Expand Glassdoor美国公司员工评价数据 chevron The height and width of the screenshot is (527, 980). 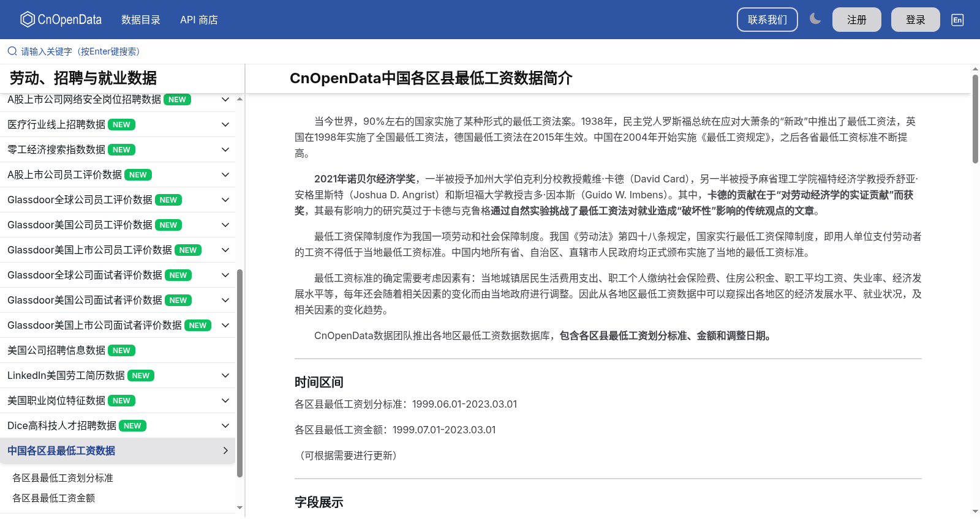point(225,225)
